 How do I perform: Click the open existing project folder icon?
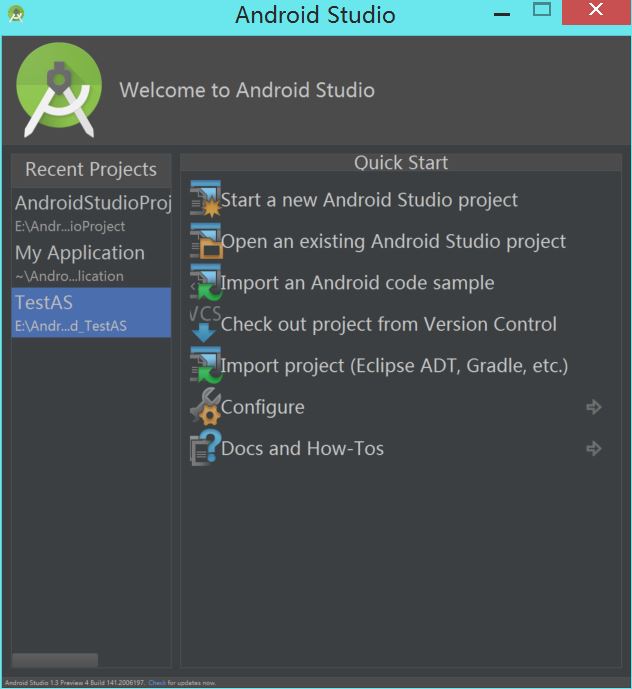pos(205,242)
